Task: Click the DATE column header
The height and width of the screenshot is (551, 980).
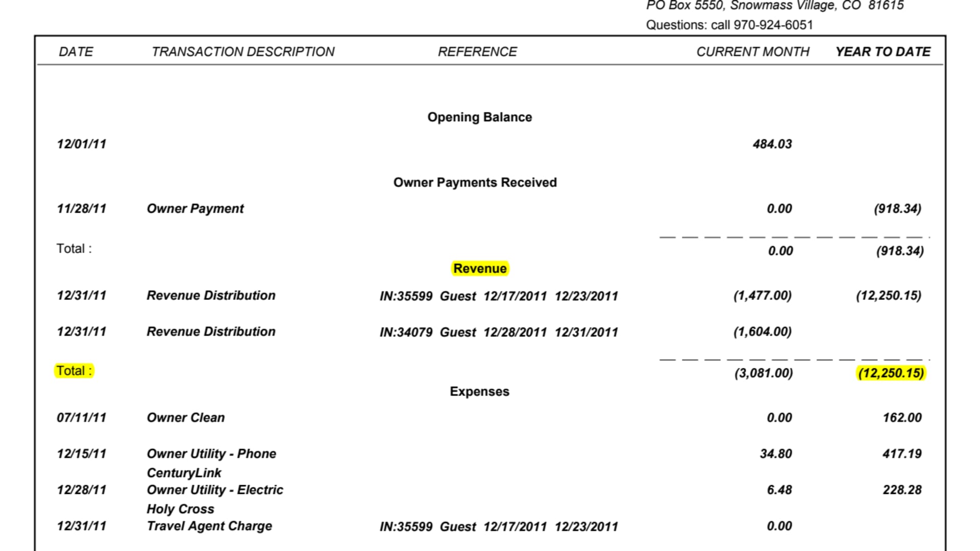Action: click(76, 52)
